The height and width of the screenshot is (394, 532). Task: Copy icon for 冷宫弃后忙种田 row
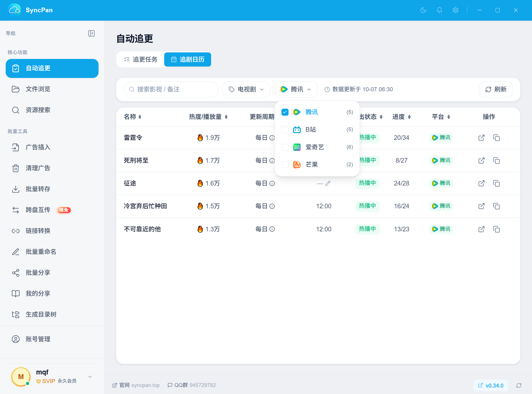[x=496, y=206]
